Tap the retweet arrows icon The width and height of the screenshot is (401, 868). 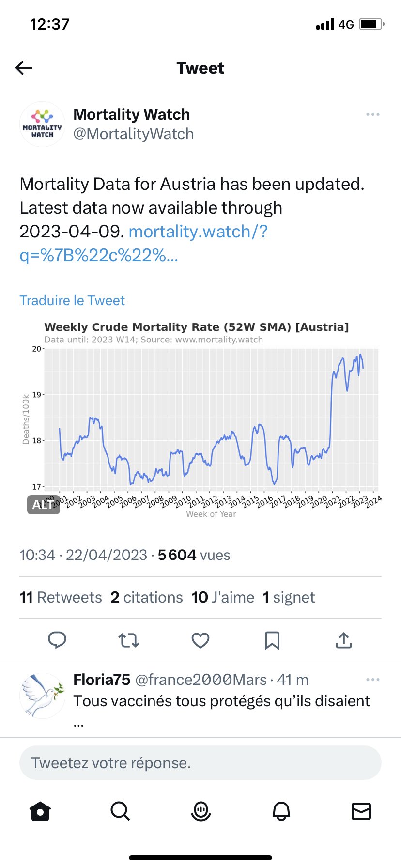[129, 640]
